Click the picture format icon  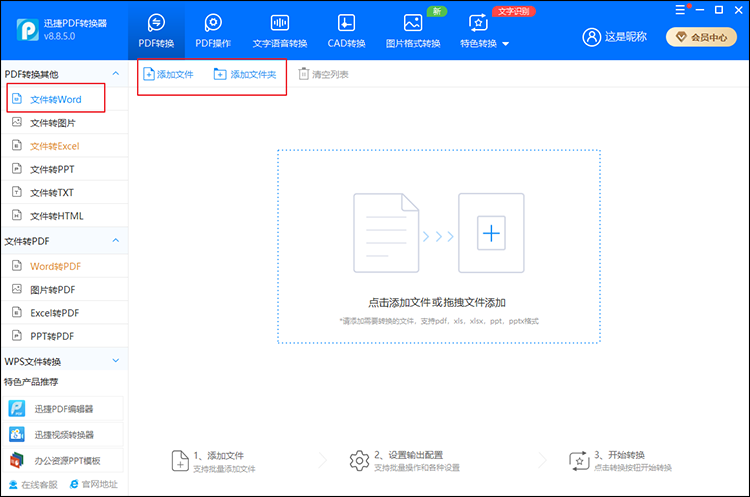[413, 22]
